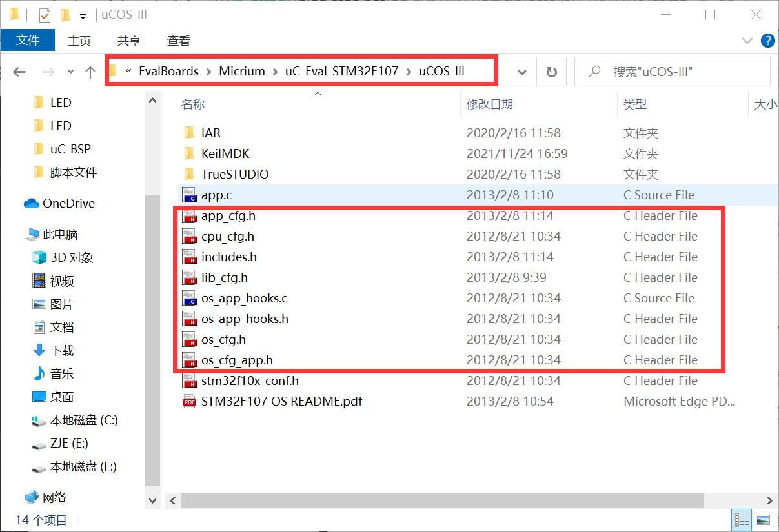Click the Microsoft Edge PD... type text
This screenshot has height=532, width=779.
pyautogui.click(x=679, y=401)
